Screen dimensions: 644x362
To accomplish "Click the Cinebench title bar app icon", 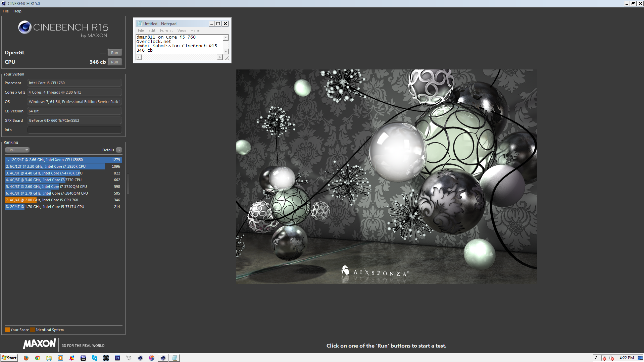I will (x=4, y=3).
